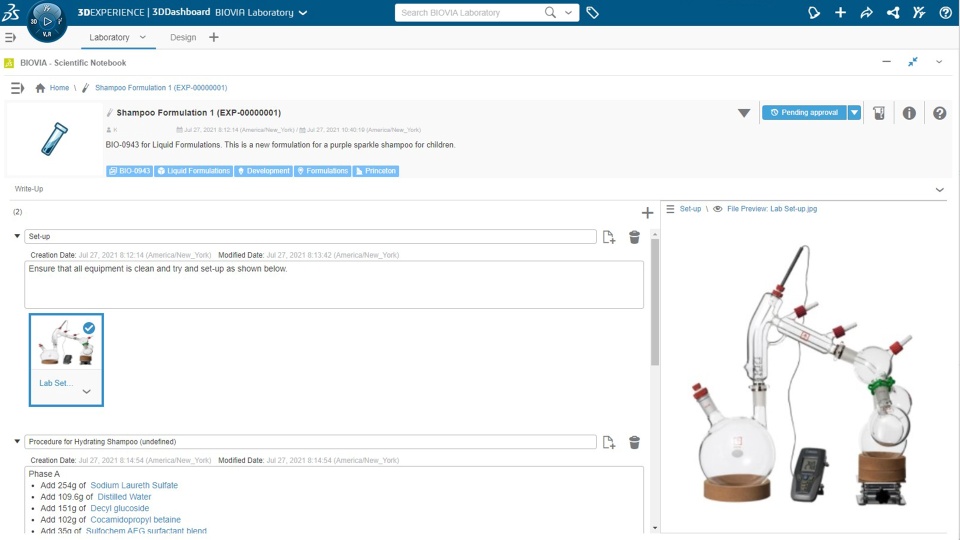
Task: Open the notifications icon in top bar
Action: coord(813,12)
